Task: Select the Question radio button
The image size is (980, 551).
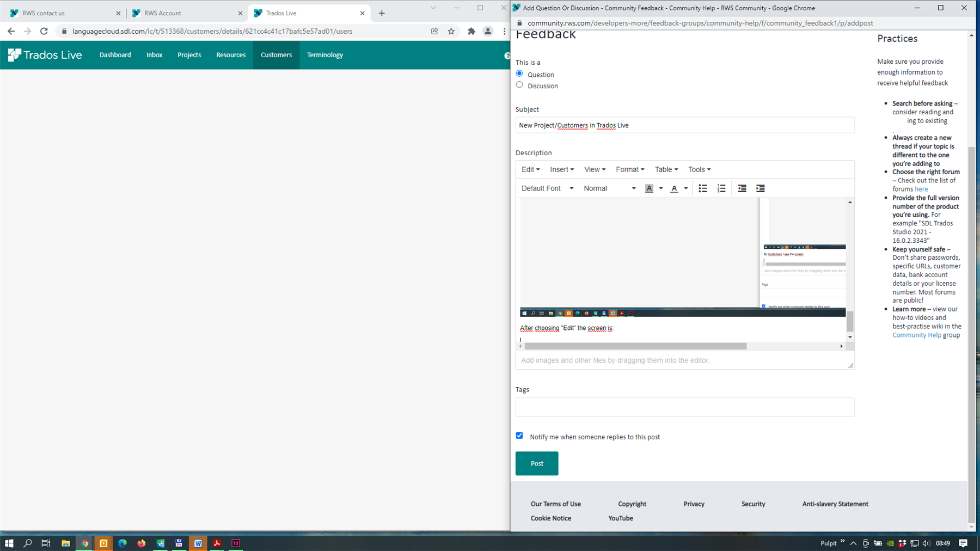Action: click(x=519, y=73)
